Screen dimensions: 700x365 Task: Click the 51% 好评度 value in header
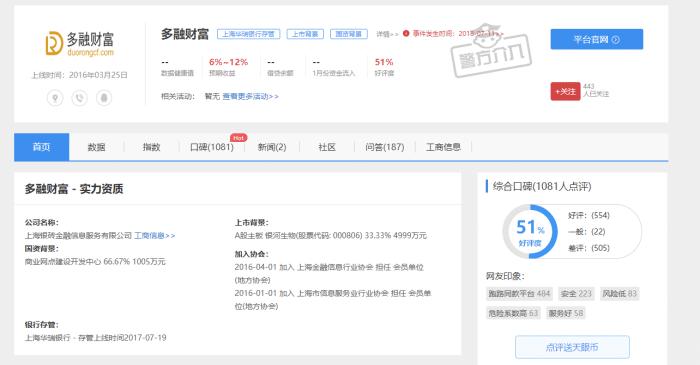point(384,62)
